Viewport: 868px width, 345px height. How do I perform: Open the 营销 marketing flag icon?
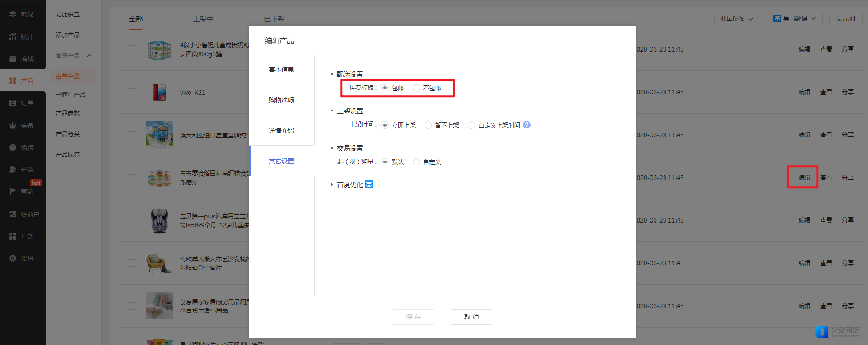[13, 192]
